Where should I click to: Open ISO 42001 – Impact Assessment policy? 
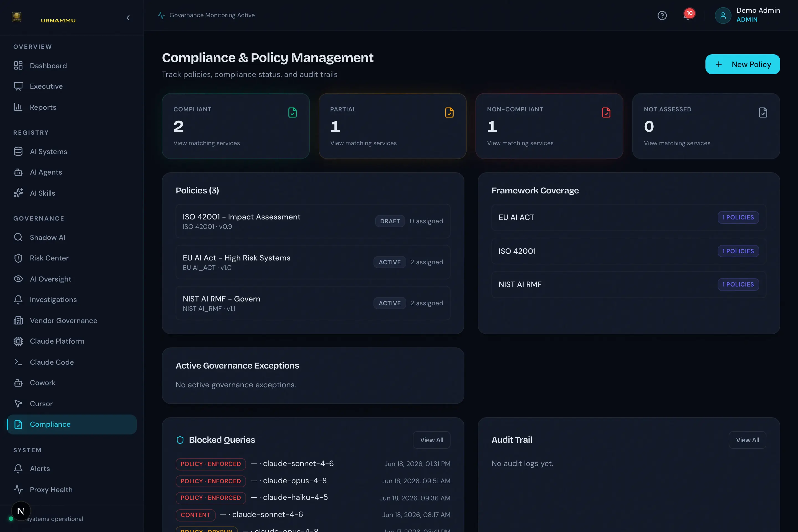[313, 221]
